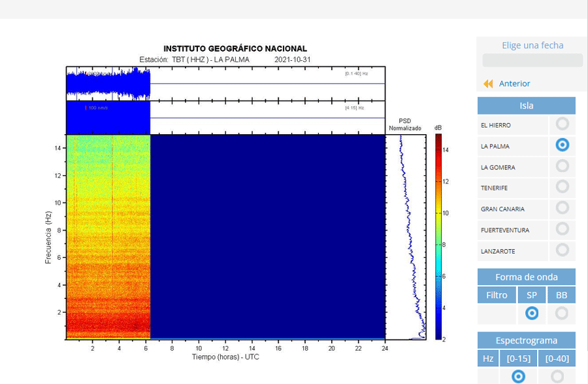Switch waveform filter to BB radio

pos(561,313)
